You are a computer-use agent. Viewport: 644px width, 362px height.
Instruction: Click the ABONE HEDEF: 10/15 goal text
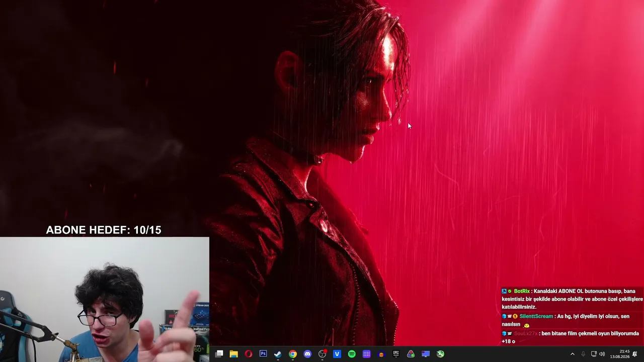pyautogui.click(x=104, y=230)
